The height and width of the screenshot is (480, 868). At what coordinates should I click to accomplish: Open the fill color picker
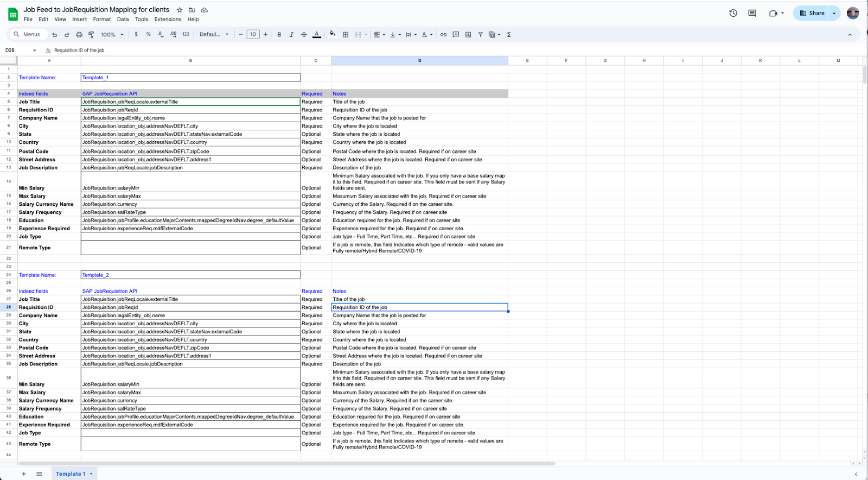click(x=333, y=34)
